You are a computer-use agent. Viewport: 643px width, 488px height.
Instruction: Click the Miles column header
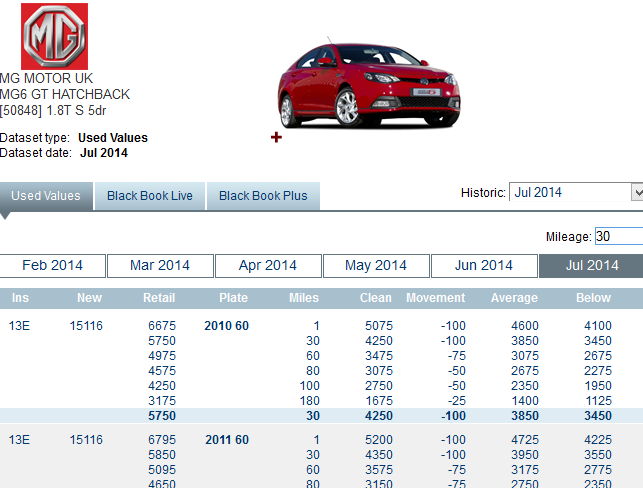pyautogui.click(x=304, y=298)
